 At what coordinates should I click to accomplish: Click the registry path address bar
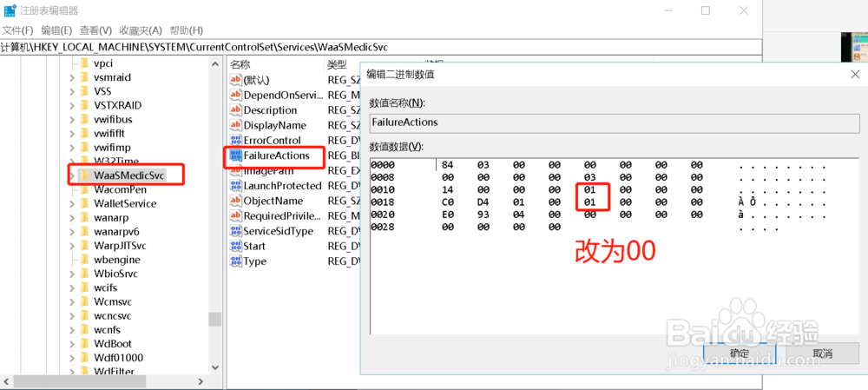381,47
